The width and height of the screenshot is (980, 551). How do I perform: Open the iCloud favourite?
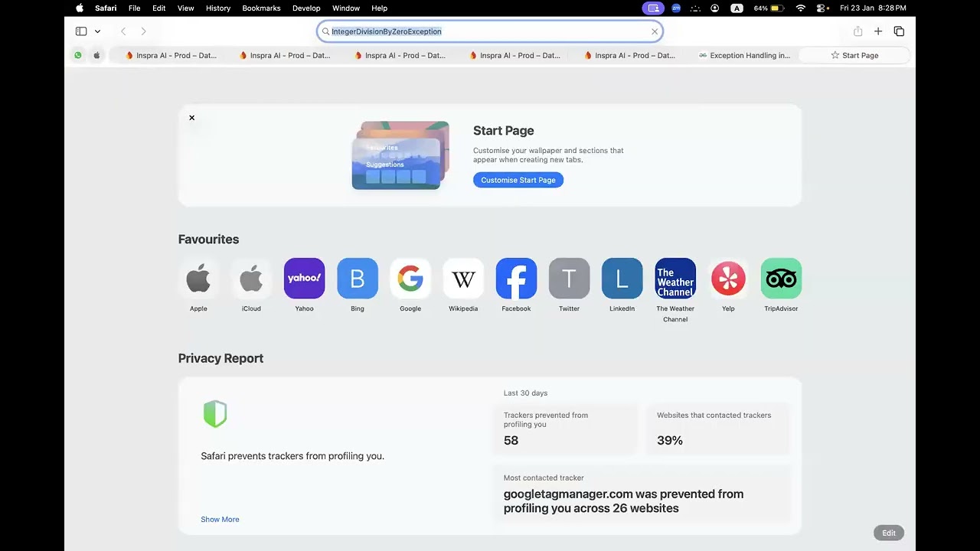click(251, 279)
